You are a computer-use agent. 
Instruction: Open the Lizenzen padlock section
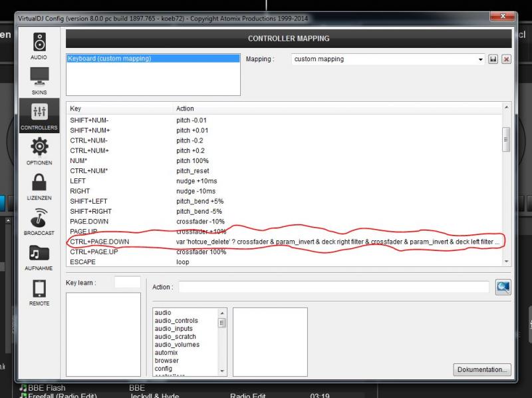click(x=39, y=186)
